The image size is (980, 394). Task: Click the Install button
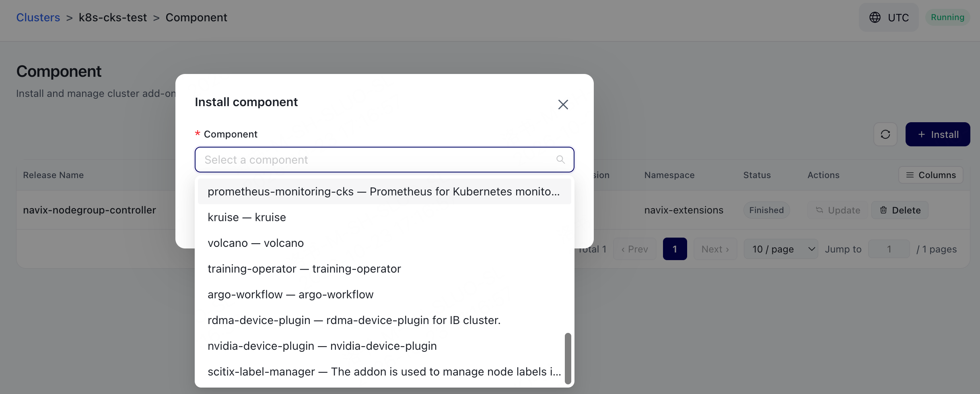938,134
